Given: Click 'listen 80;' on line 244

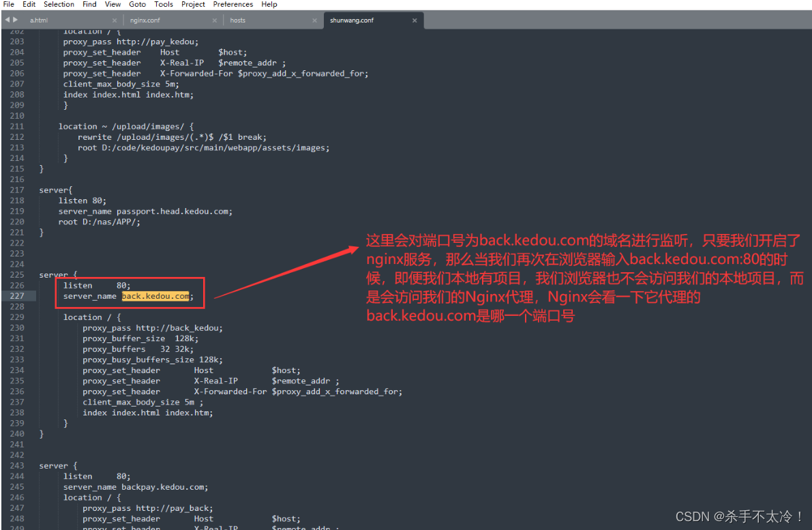Looking at the screenshot, I should [x=97, y=476].
